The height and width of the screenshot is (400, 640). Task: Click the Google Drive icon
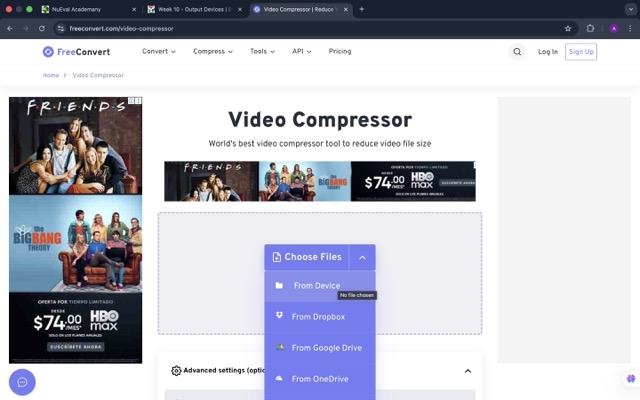(x=280, y=347)
